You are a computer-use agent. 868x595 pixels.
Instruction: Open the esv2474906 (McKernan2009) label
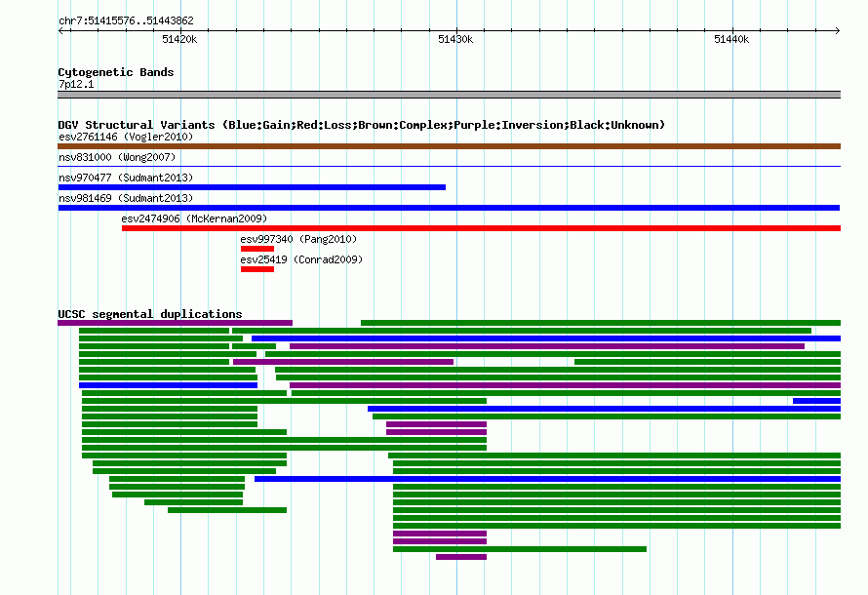[194, 218]
